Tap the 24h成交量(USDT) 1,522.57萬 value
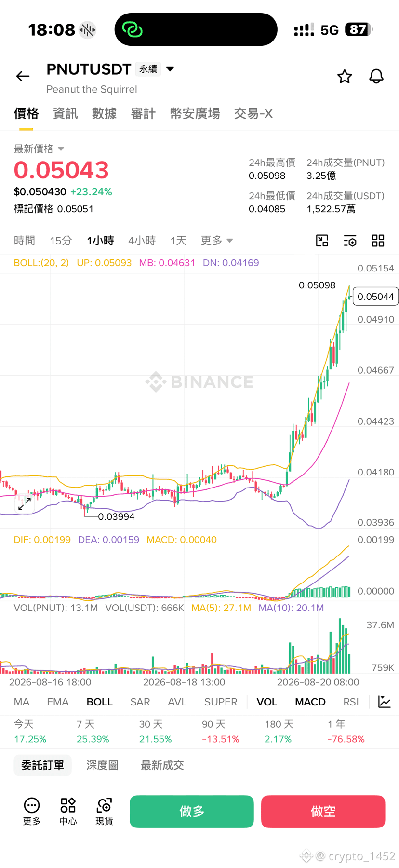 pyautogui.click(x=331, y=209)
